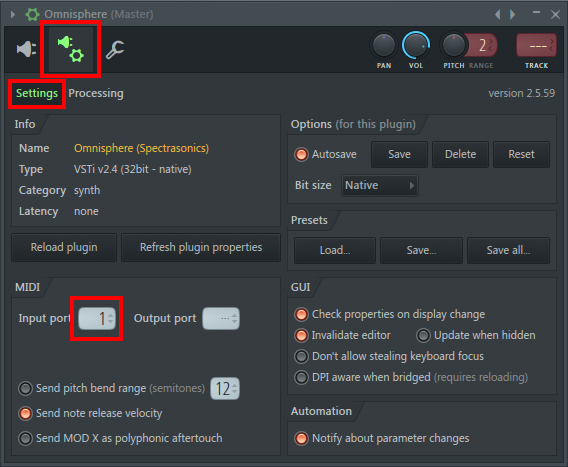568x467 pixels.
Task: Click the MIDI Input port field
Action: point(97,318)
